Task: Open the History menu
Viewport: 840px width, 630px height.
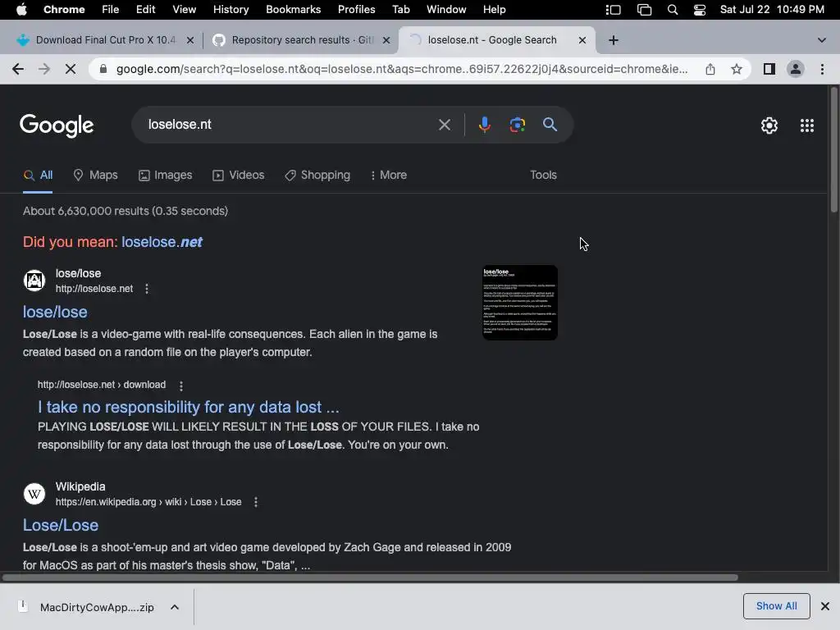Action: 231,10
